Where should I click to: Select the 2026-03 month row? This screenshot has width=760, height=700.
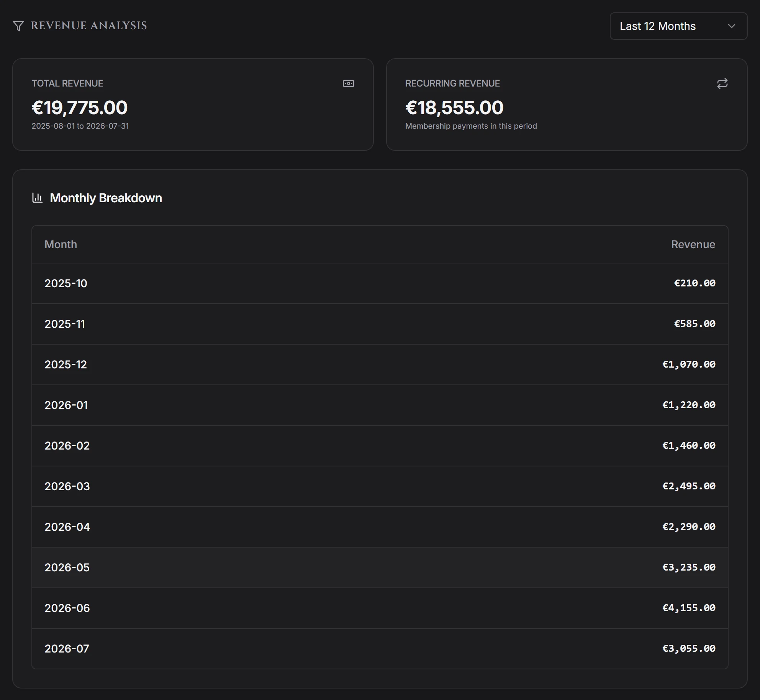[380, 486]
